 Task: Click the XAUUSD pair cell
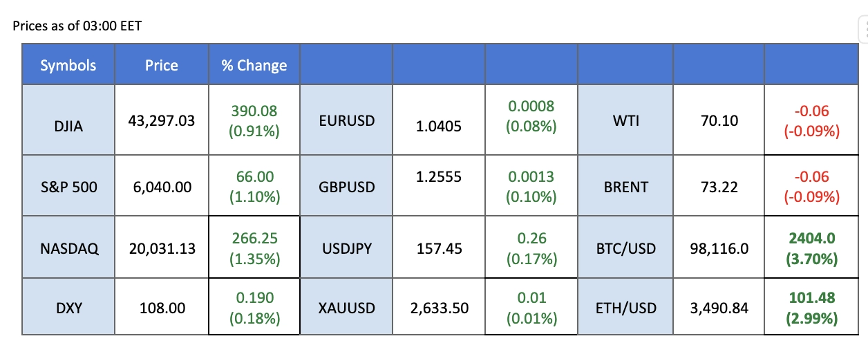(x=346, y=308)
